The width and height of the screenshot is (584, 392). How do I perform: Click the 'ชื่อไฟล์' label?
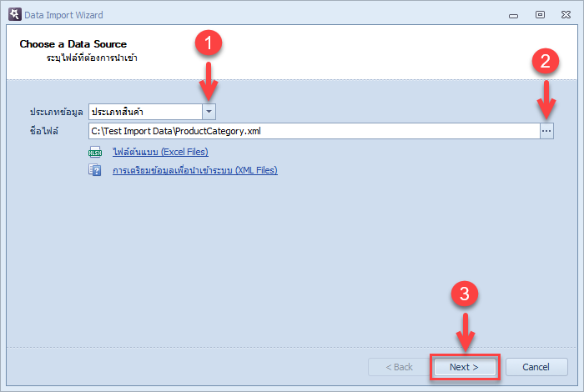44,131
